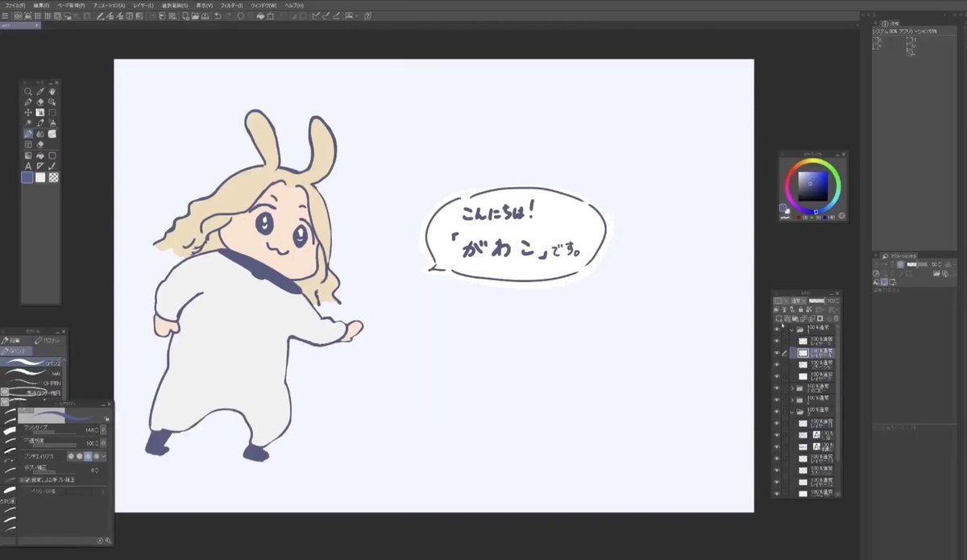This screenshot has height=560, width=967.
Task: Click the Delete layer trash icon
Action: pos(836,317)
